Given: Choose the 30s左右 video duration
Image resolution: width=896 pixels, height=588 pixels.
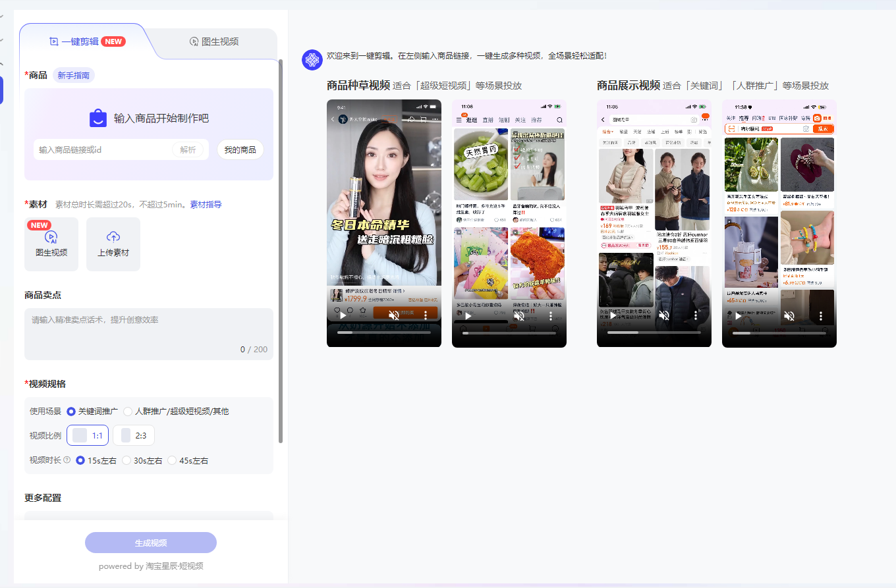Looking at the screenshot, I should click(x=127, y=461).
